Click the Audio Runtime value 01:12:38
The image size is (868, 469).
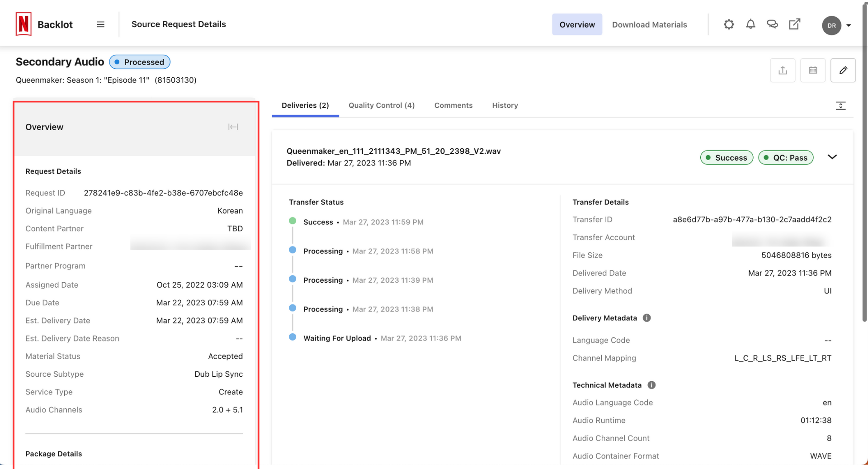coord(816,420)
